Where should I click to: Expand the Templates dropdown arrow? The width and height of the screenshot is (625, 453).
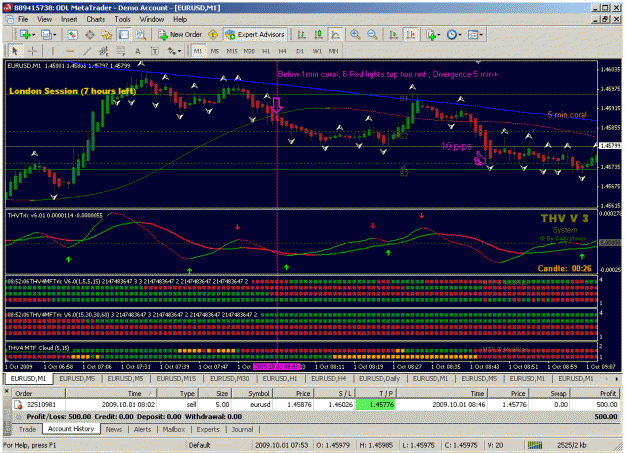tap(481, 35)
